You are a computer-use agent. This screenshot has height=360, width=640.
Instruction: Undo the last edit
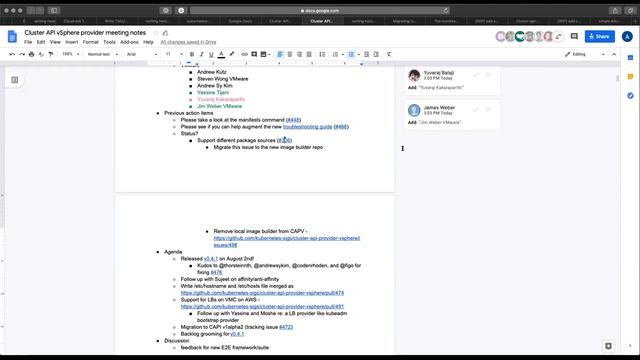pyautogui.click(x=12, y=54)
